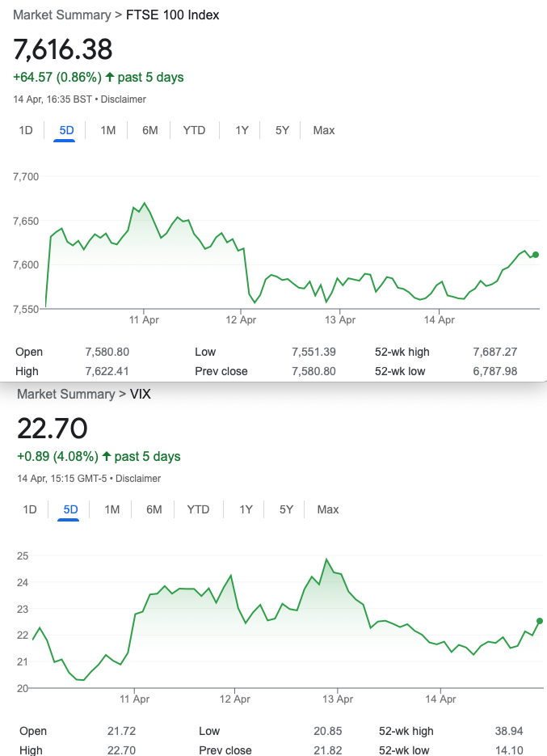Select the 1D tab in FTSE 100 chart

coord(26,130)
